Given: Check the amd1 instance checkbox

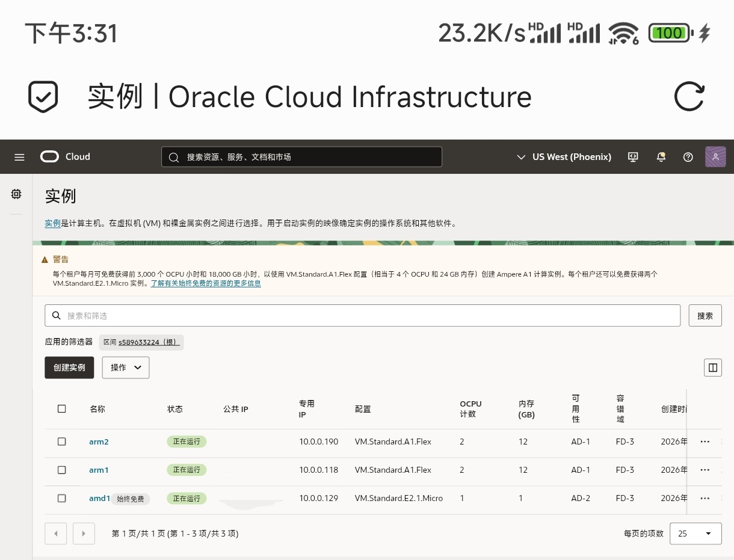Looking at the screenshot, I should 61,498.
